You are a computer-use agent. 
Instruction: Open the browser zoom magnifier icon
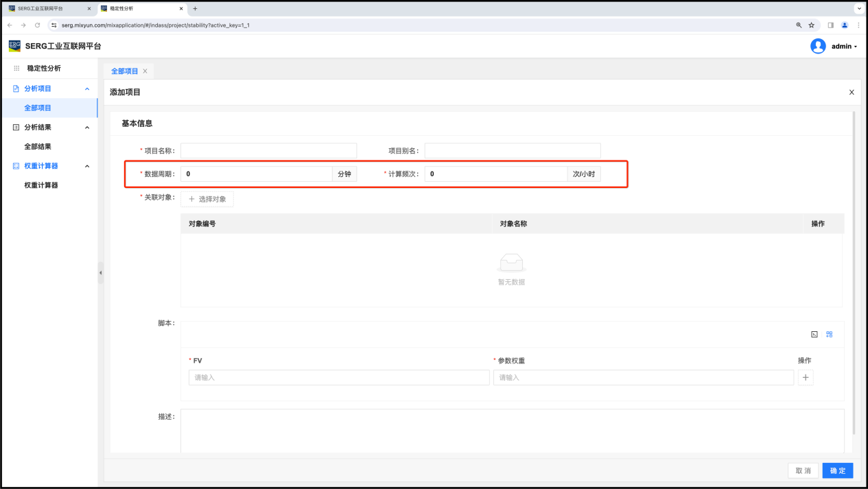[799, 25]
